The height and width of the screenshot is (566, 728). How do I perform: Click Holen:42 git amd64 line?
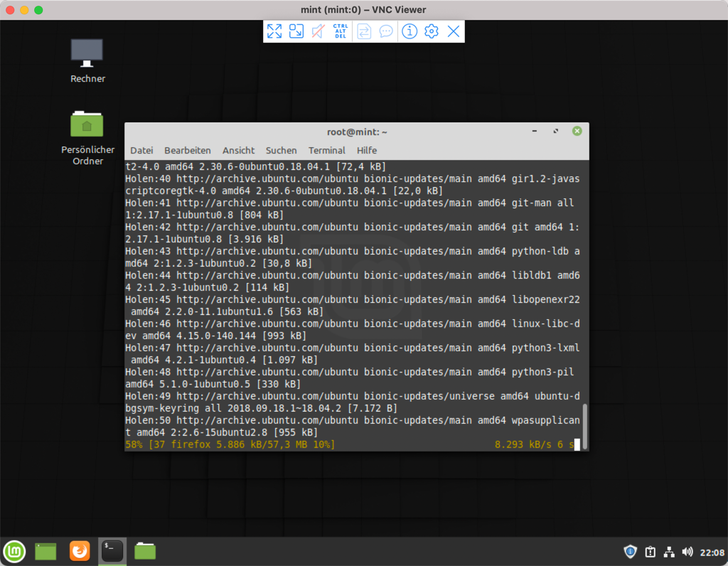coord(353,233)
